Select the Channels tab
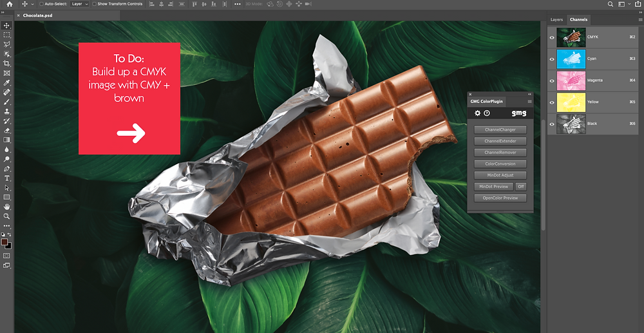 pos(578,20)
